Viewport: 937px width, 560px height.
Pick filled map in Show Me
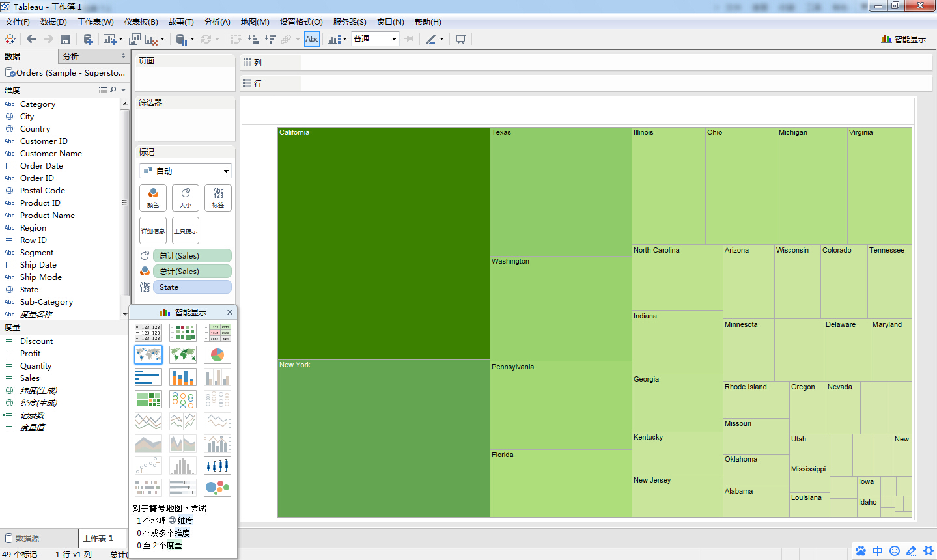point(183,355)
